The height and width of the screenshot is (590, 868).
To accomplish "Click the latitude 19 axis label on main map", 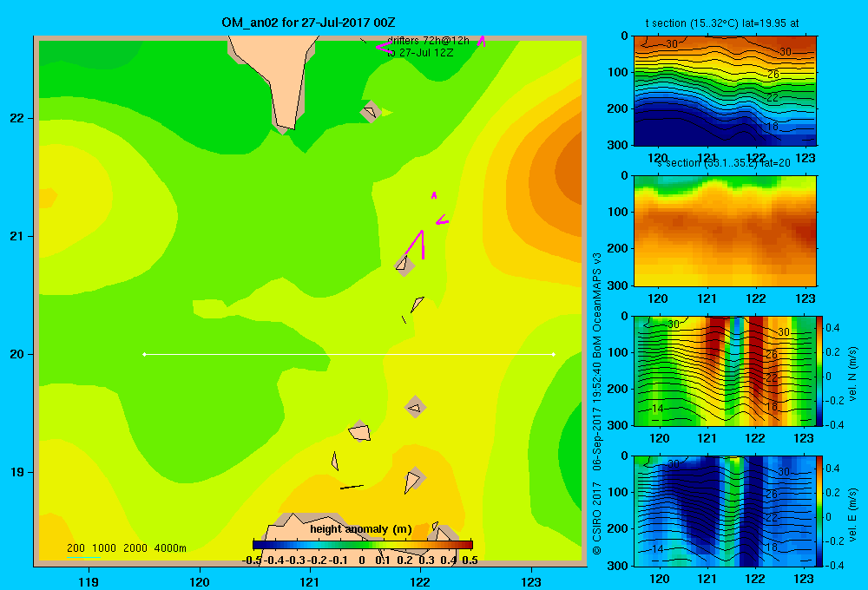I will 17,472.
